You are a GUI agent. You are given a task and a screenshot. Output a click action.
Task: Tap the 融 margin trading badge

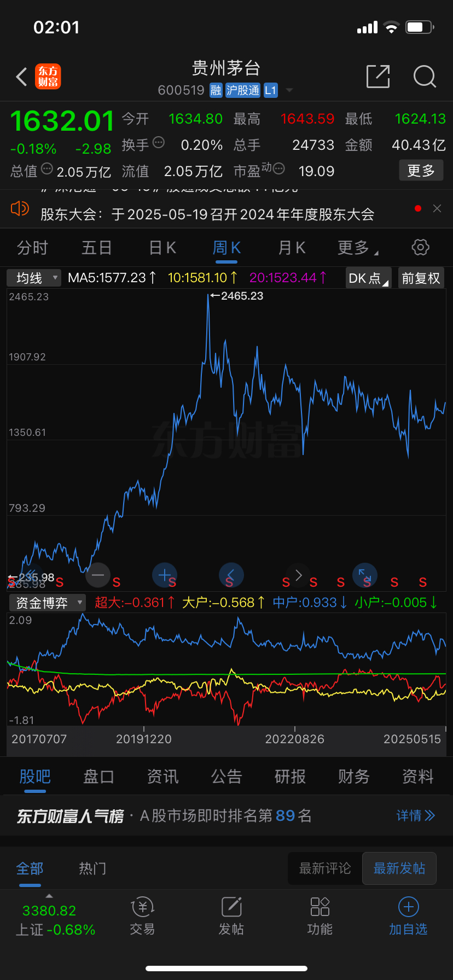pos(216,90)
